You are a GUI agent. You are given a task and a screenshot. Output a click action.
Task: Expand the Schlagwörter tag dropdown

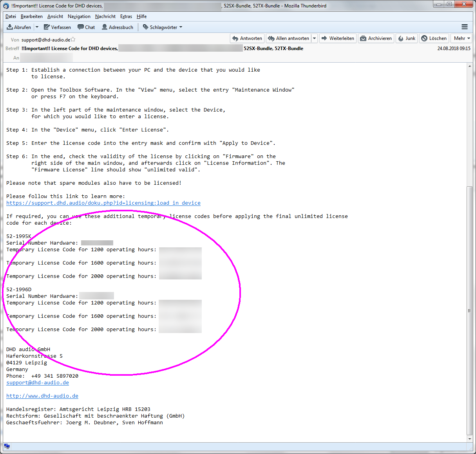tap(163, 27)
